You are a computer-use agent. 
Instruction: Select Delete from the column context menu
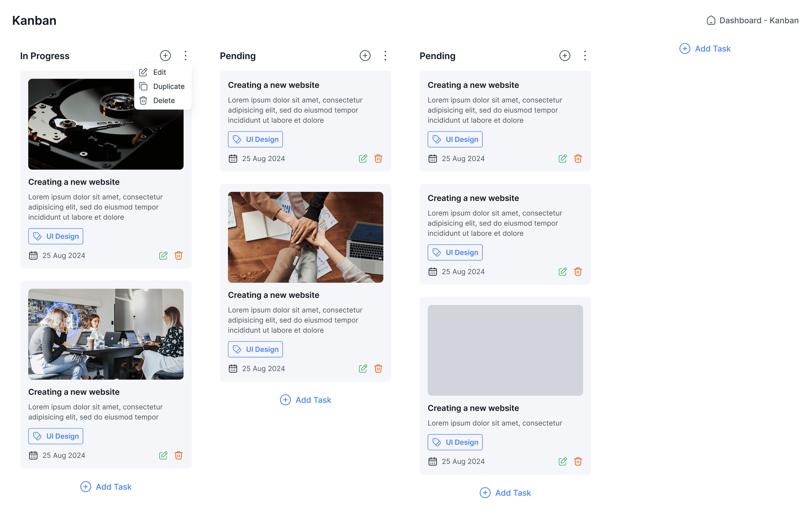pyautogui.click(x=164, y=101)
